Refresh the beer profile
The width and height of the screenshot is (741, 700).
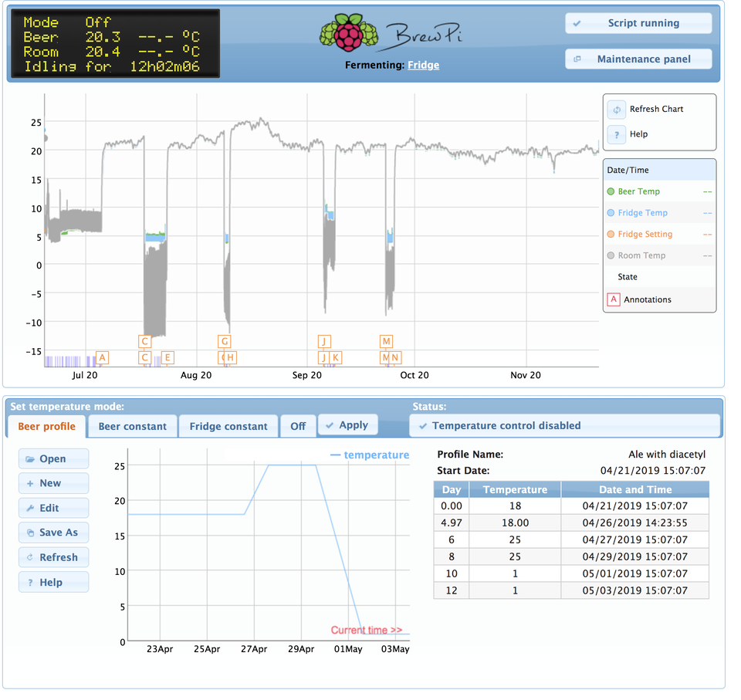tap(54, 558)
